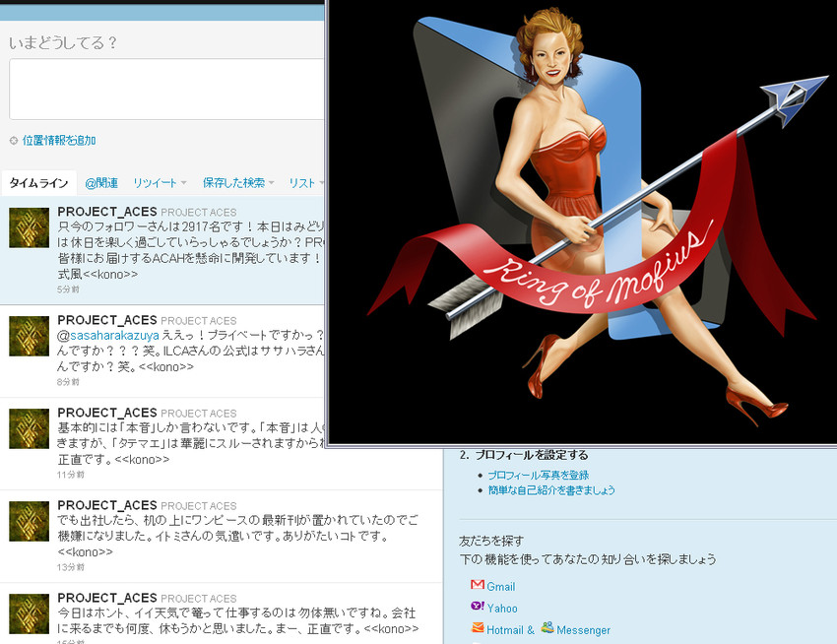Open PROJECT_ACES avatar on the 基本的には tweet
Screen dimensions: 837x644
29,428
